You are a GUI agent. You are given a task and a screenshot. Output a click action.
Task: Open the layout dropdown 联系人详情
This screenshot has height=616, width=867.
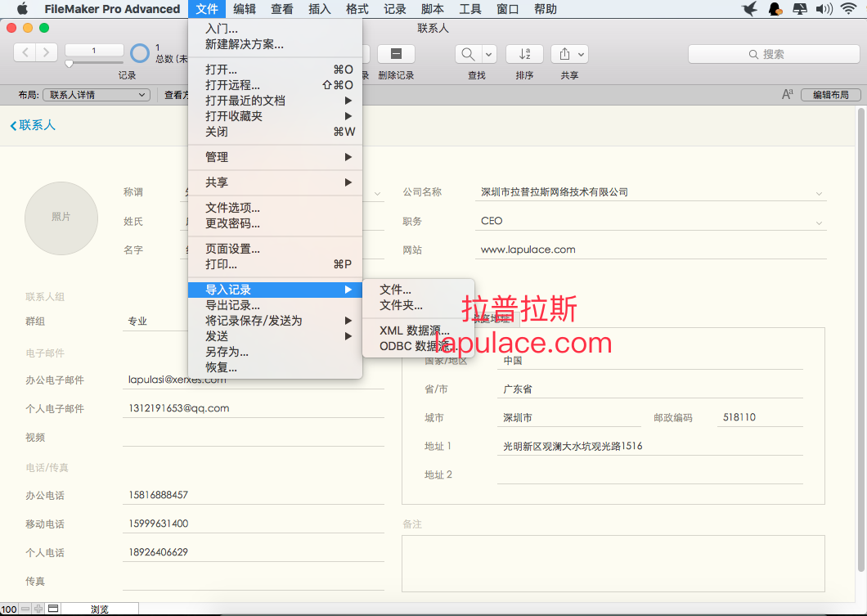click(x=97, y=95)
